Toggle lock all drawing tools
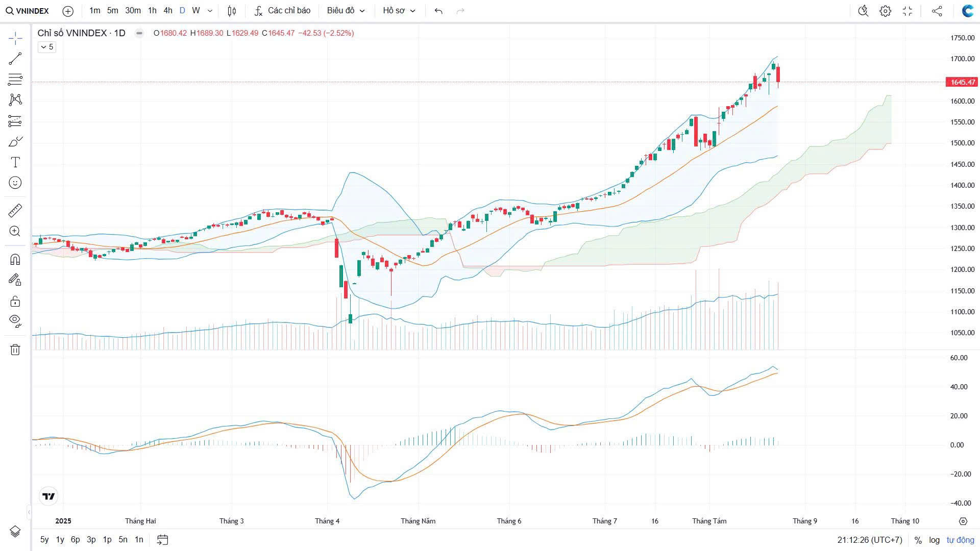The width and height of the screenshot is (980, 551). pos(15,301)
